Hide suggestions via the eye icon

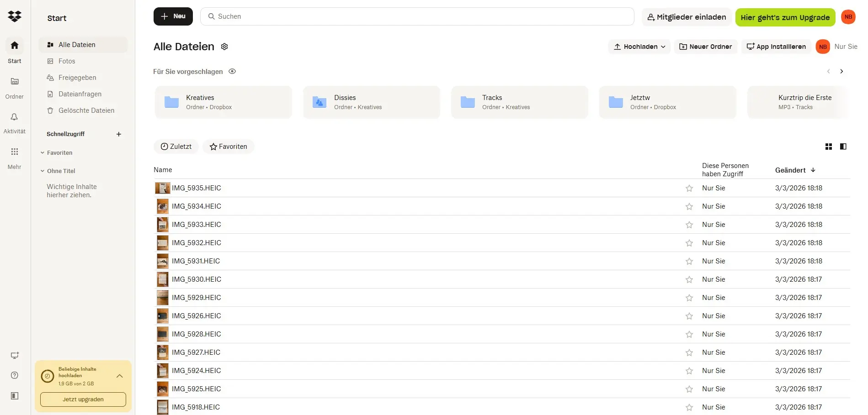point(232,71)
